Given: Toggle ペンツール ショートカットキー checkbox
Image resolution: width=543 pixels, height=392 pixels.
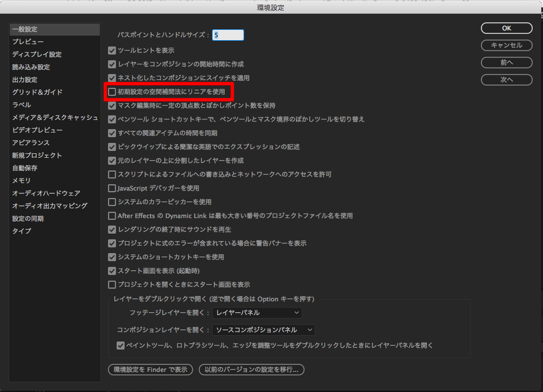Looking at the screenshot, I should point(112,119).
